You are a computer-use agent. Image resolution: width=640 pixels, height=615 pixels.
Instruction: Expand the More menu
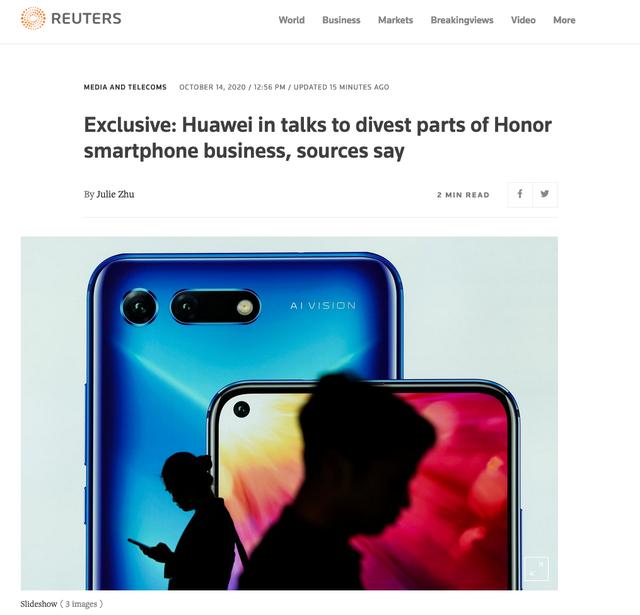[564, 20]
